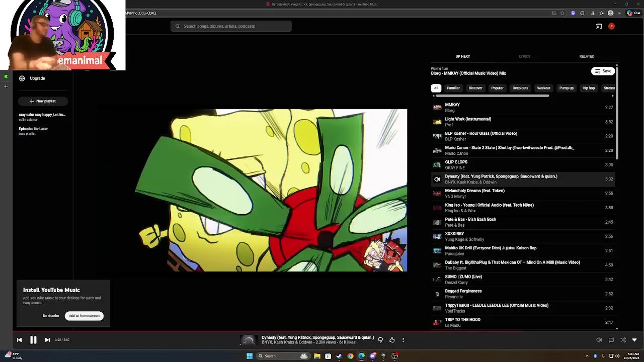Play Mario Canon State 2 State from queue
The image size is (644, 362).
point(523,150)
